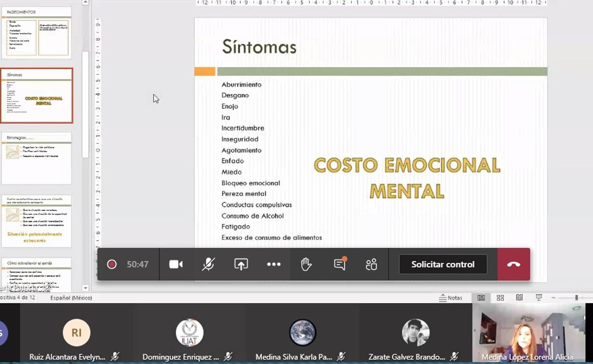Click Español (México) language indicator
Viewport: 593px width, 364px height.
pos(71,298)
